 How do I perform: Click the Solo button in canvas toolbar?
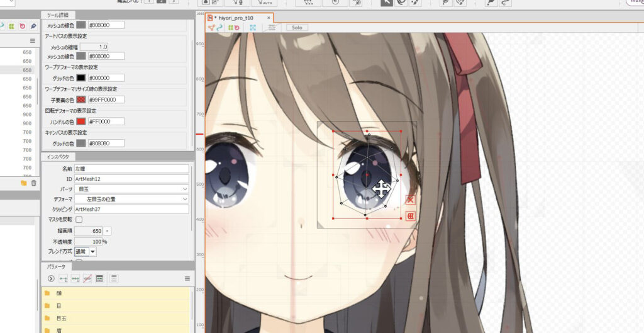coord(297,28)
